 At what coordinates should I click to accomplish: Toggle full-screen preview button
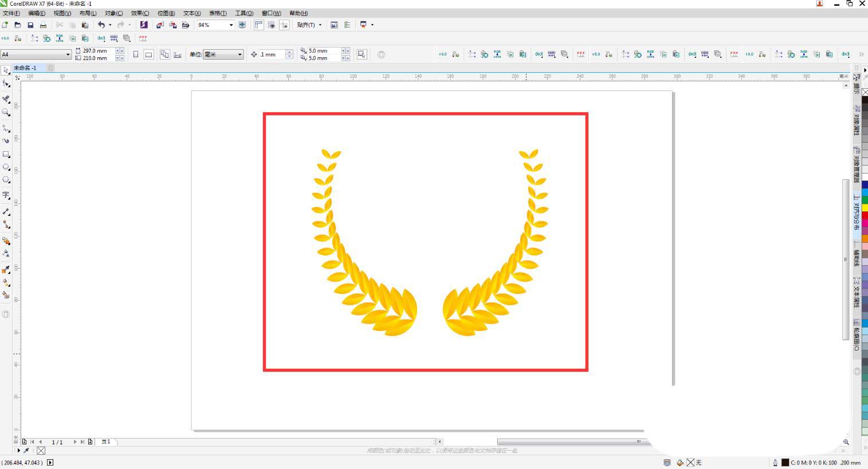(242, 25)
